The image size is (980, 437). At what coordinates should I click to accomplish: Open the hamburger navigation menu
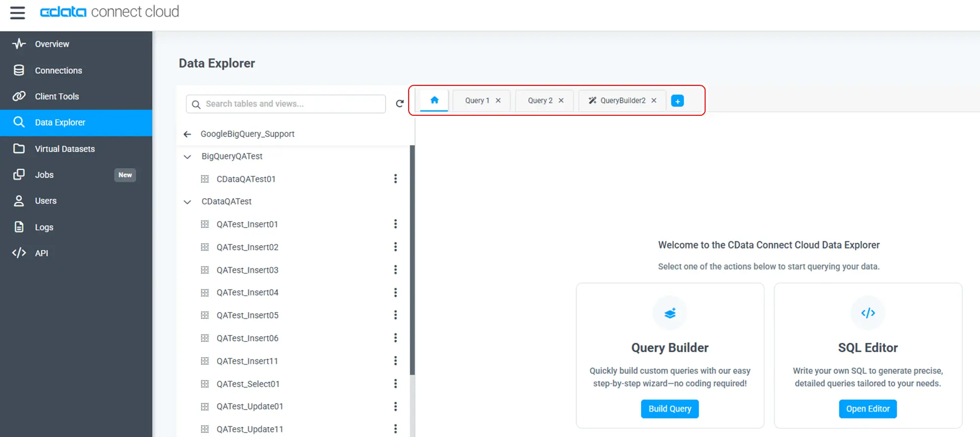point(18,13)
